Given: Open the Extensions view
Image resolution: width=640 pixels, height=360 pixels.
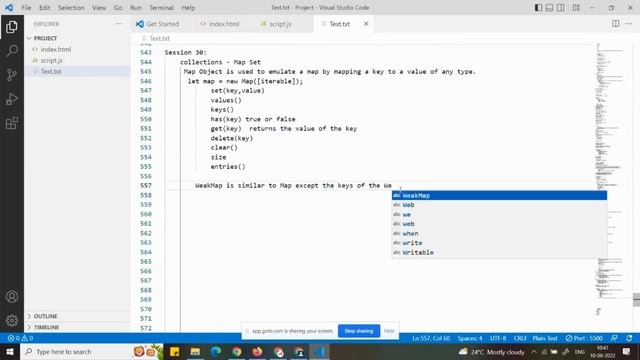Looking at the screenshot, I should tap(12, 123).
